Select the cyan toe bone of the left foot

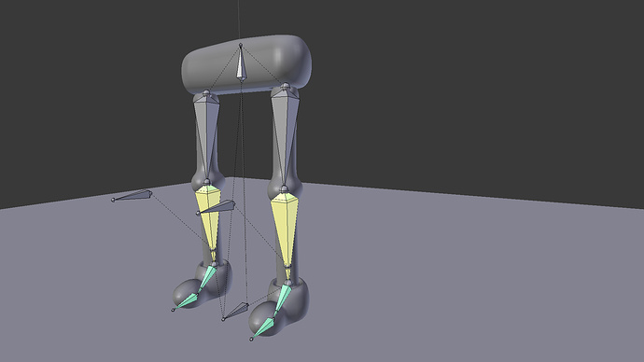click(x=186, y=301)
